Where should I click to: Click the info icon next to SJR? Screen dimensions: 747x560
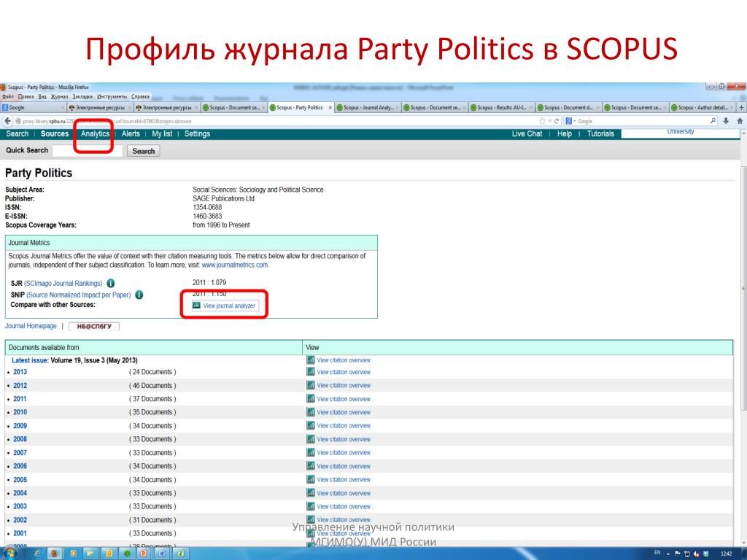pos(111,284)
